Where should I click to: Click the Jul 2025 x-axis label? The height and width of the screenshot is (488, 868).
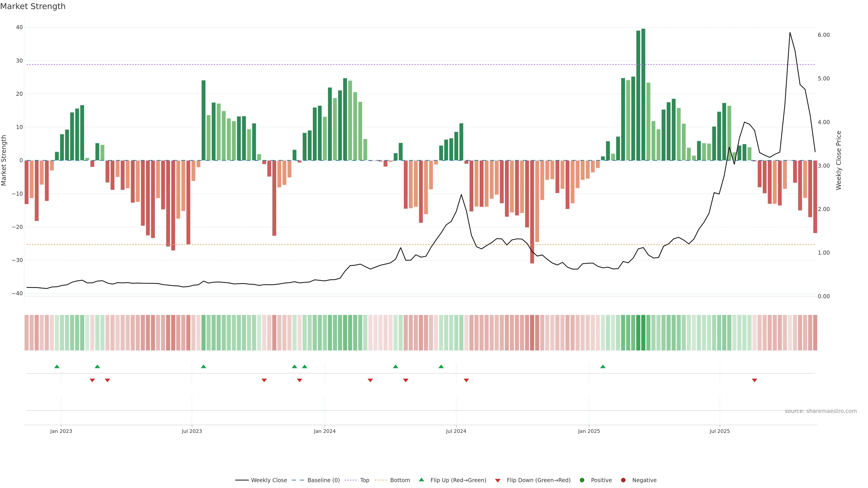tap(719, 431)
